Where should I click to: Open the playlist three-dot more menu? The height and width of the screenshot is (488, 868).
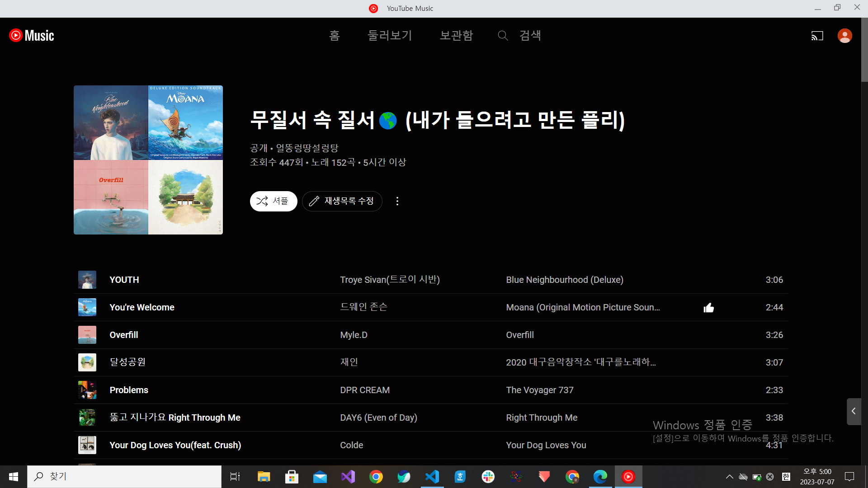point(397,201)
